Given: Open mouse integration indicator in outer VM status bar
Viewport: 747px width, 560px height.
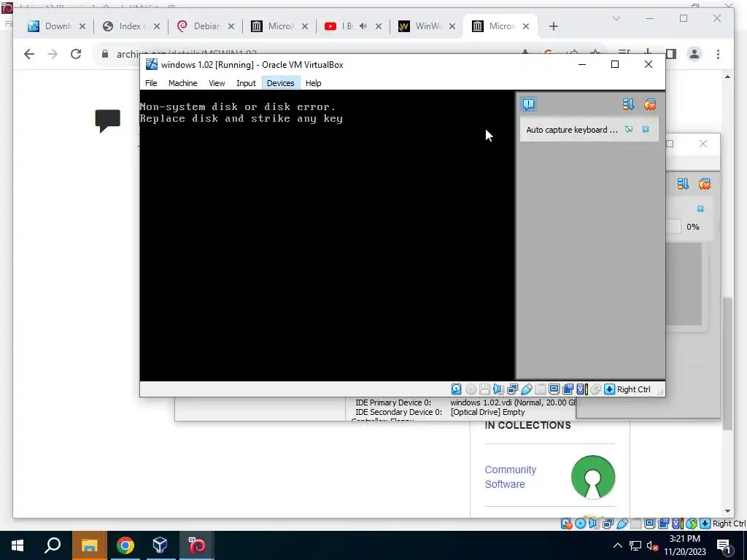Looking at the screenshot, I should 692,524.
